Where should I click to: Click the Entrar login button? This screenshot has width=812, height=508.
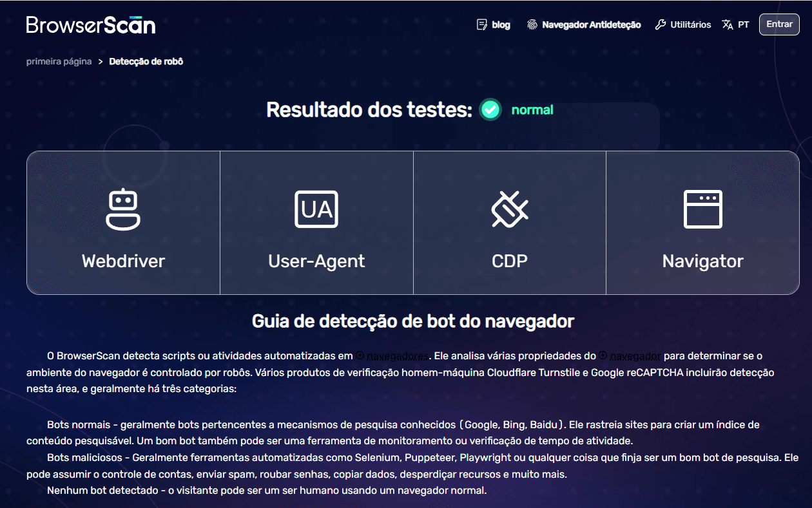[x=779, y=24]
